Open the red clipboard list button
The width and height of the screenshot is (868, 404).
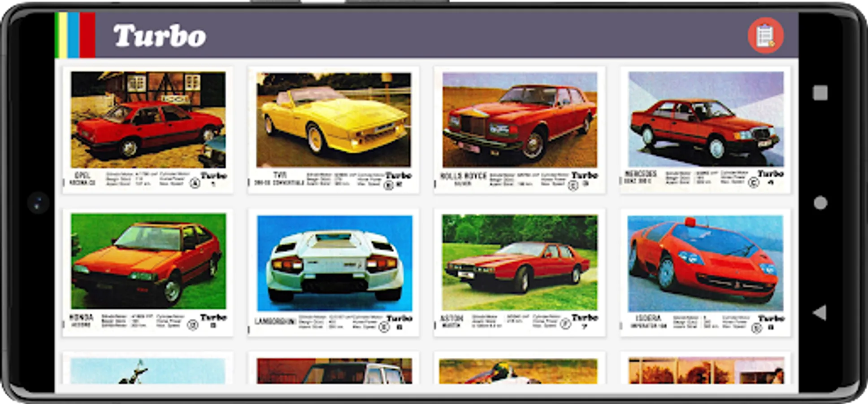(x=765, y=35)
